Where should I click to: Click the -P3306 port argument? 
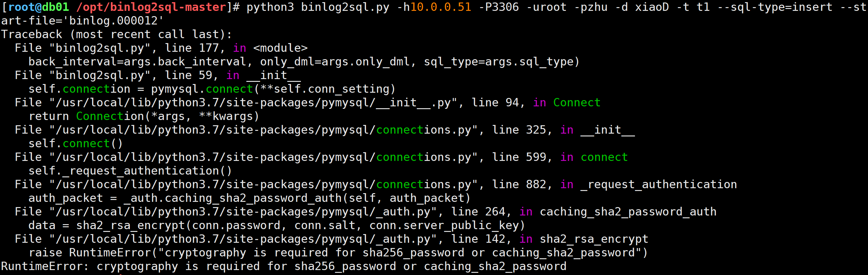pyautogui.click(x=499, y=7)
